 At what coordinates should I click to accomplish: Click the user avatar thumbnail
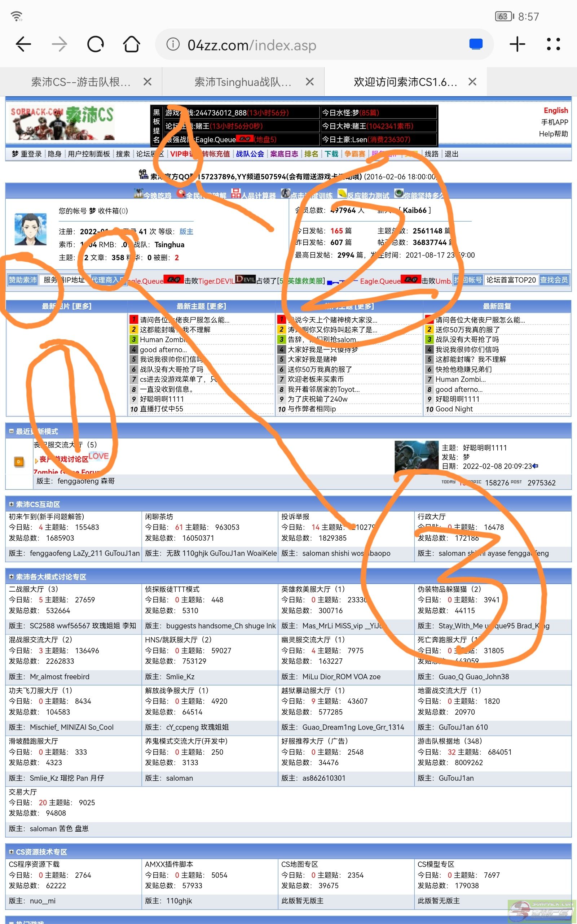[x=31, y=230]
